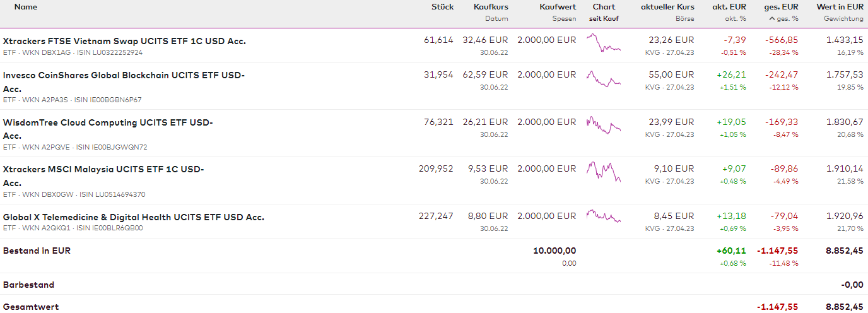Sort by Kaufkurs column header
The width and height of the screenshot is (868, 313).
[491, 7]
